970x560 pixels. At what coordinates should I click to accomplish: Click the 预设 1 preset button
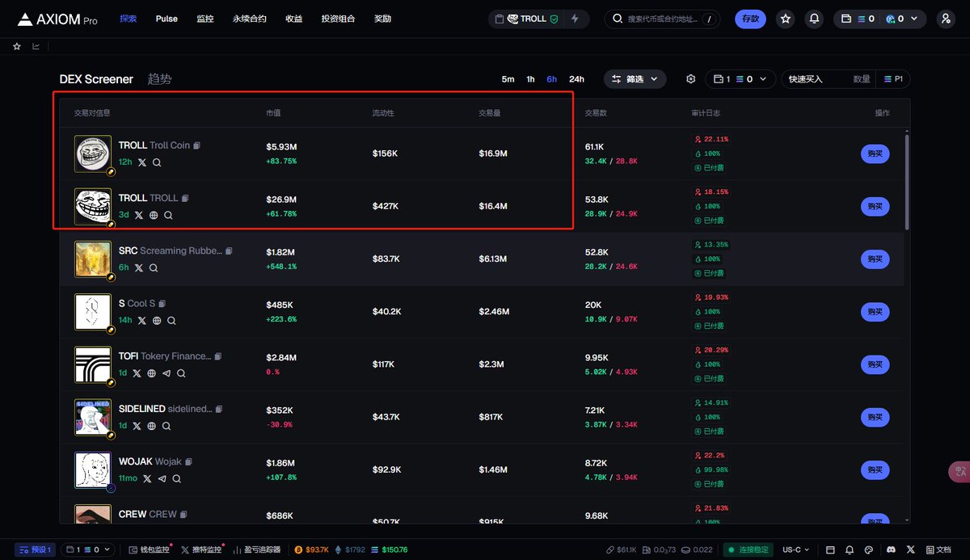point(34,549)
